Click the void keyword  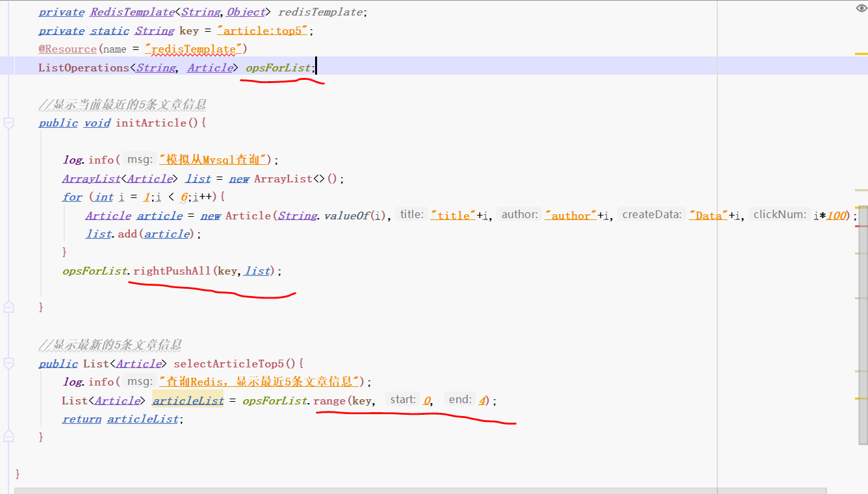tap(97, 123)
